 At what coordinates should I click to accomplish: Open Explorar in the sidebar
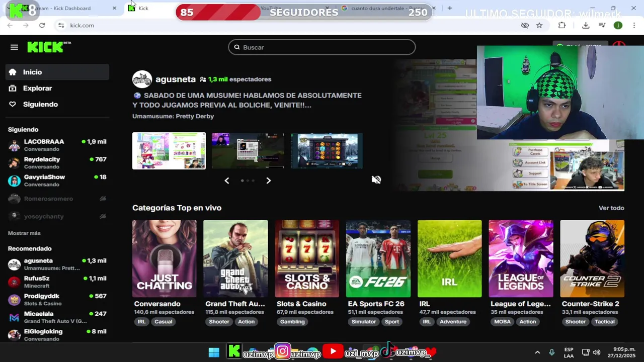click(57, 88)
